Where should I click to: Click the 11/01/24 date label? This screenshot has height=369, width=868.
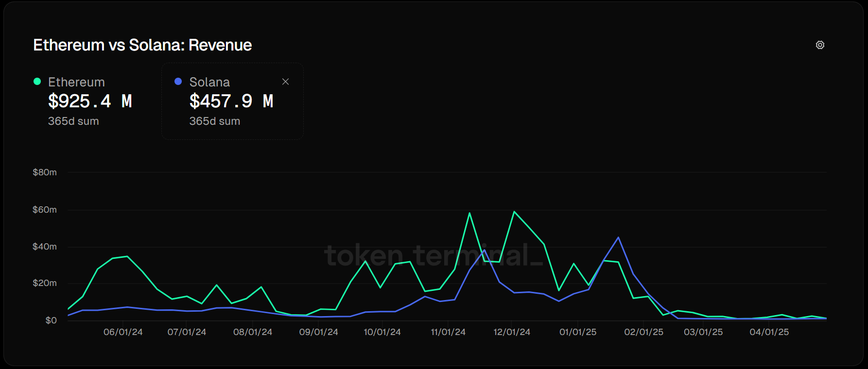pyautogui.click(x=448, y=332)
